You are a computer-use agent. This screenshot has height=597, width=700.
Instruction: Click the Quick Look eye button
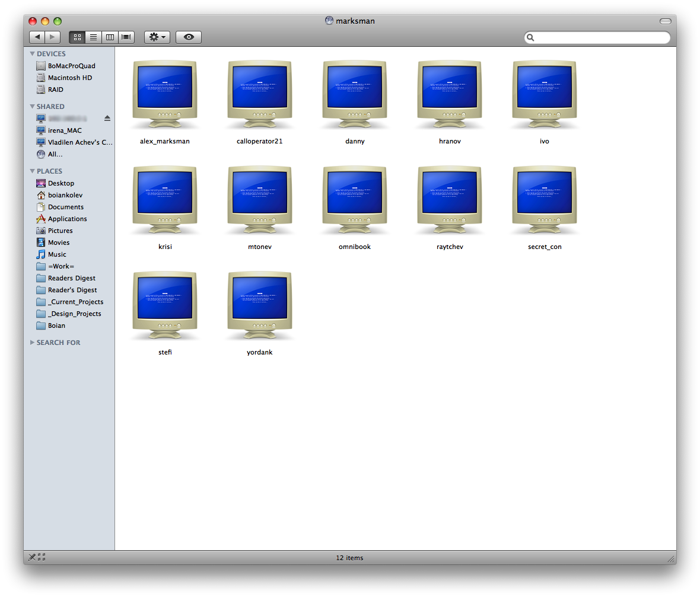189,37
